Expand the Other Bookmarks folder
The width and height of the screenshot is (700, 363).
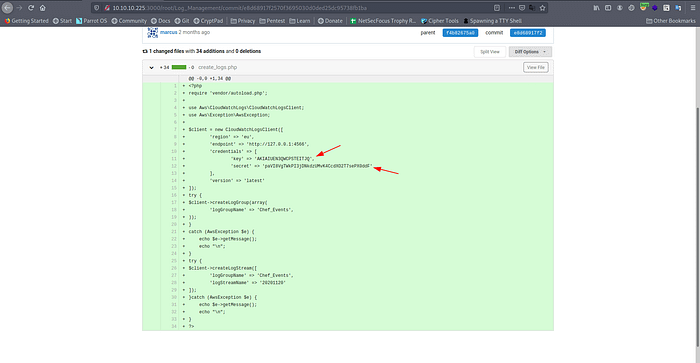pos(671,21)
